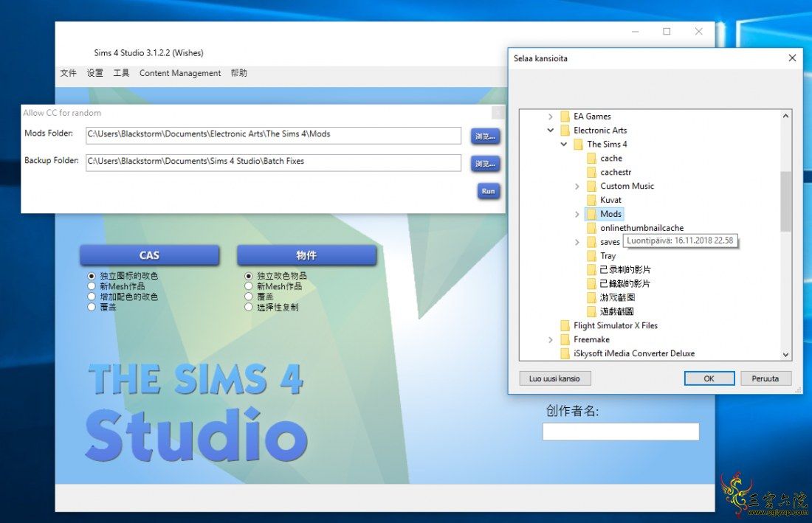Image resolution: width=812 pixels, height=523 pixels.
Task: Select object option 独立改色物品
Action: click(249, 276)
